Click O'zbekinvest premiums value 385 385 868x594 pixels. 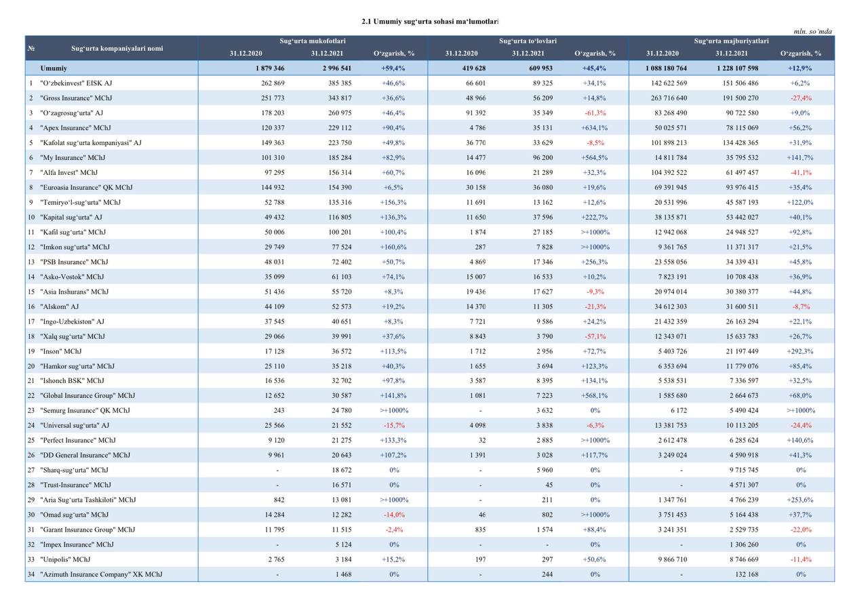coord(341,83)
